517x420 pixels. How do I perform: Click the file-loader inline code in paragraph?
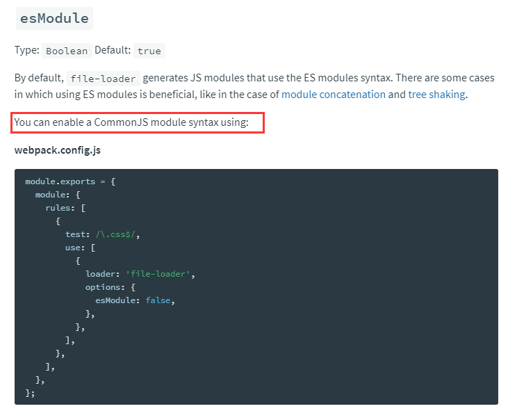[104, 79]
